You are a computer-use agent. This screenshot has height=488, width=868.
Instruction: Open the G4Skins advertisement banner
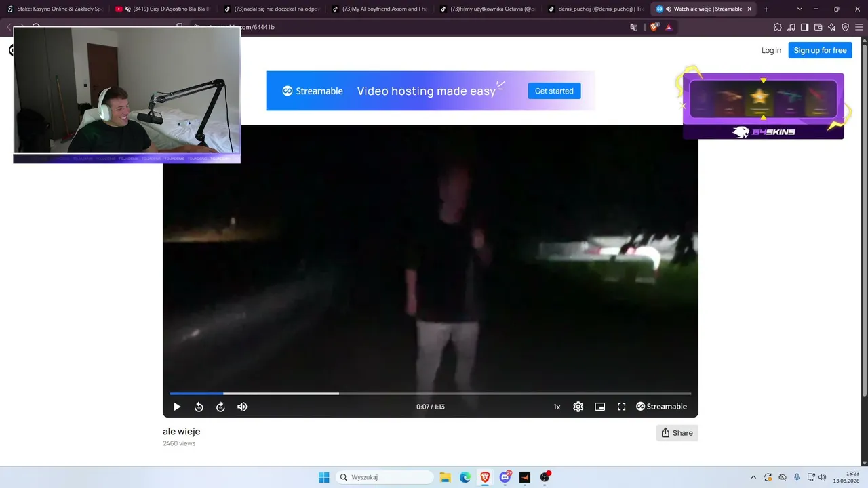[x=764, y=105]
